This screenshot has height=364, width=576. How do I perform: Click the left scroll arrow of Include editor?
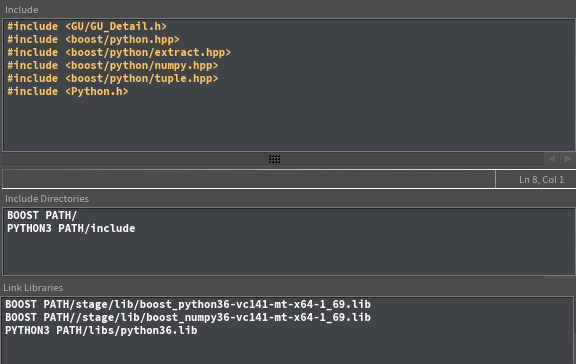coord(552,159)
